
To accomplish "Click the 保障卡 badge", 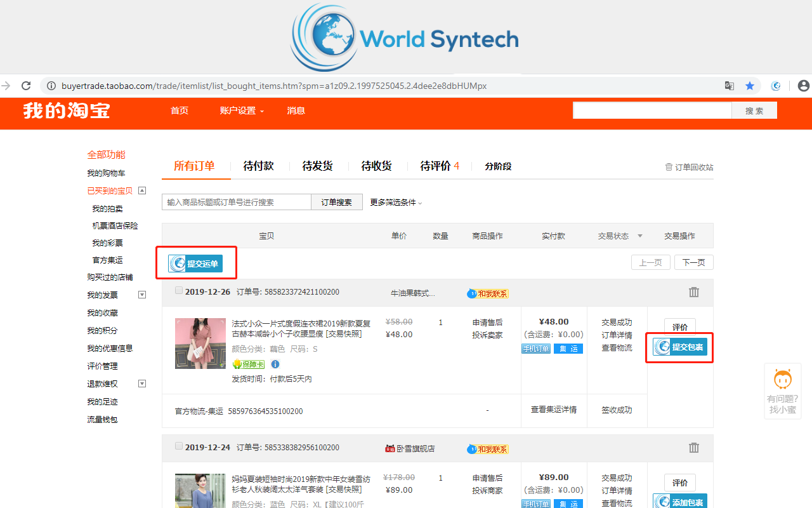I will [249, 364].
